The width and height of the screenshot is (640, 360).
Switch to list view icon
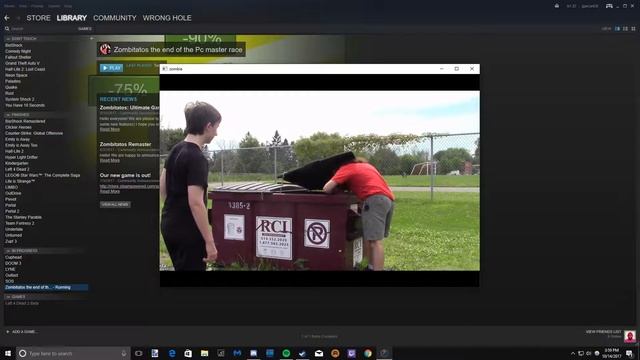(x=625, y=29)
